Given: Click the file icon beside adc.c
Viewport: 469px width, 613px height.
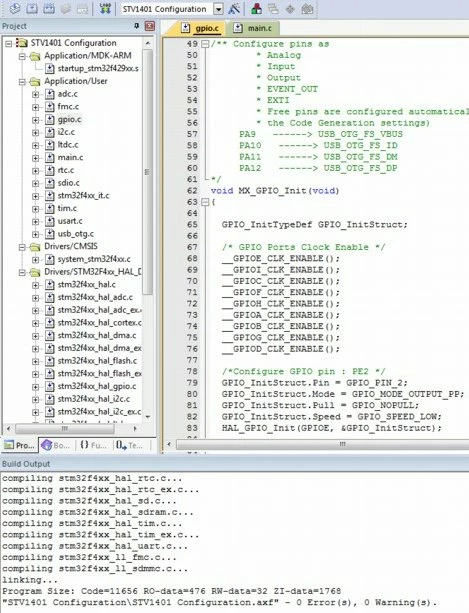Looking at the screenshot, I should [50, 94].
